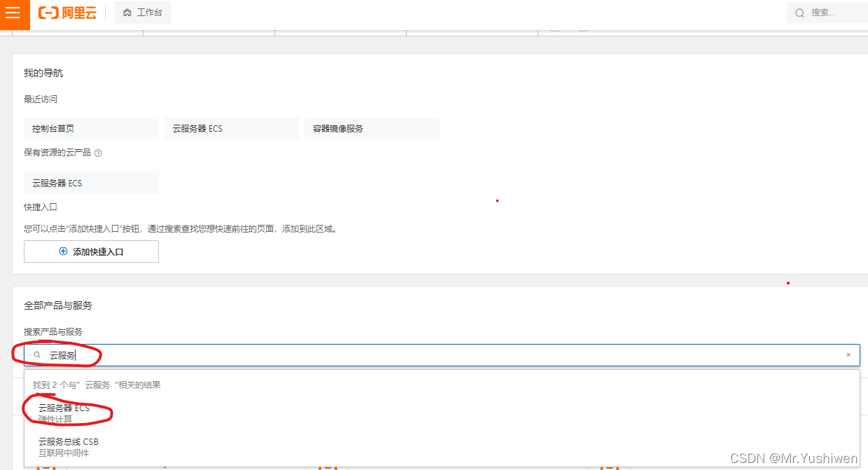868x470 pixels.
Task: Open 云服务器 ECS from recent visits
Action: (x=231, y=127)
